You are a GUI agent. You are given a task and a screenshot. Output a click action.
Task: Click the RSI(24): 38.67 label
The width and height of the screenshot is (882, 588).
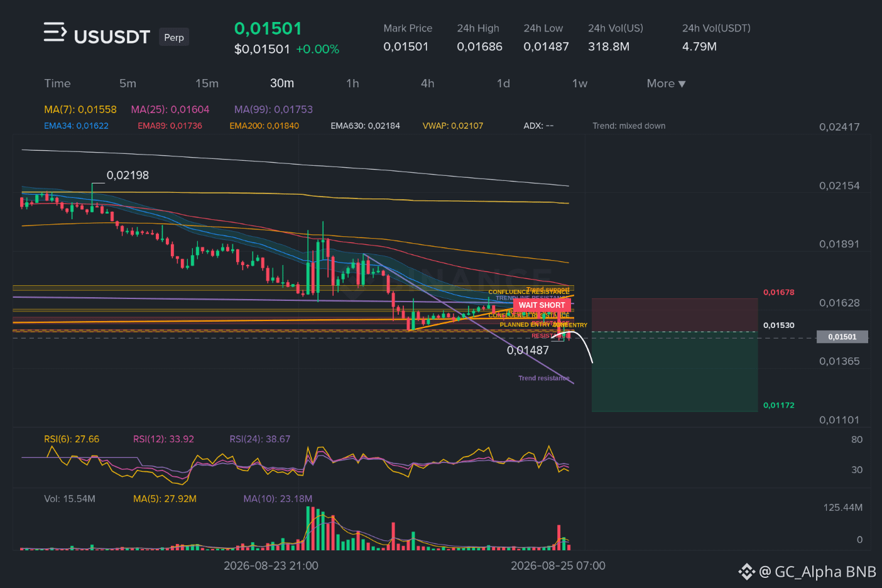click(260, 439)
